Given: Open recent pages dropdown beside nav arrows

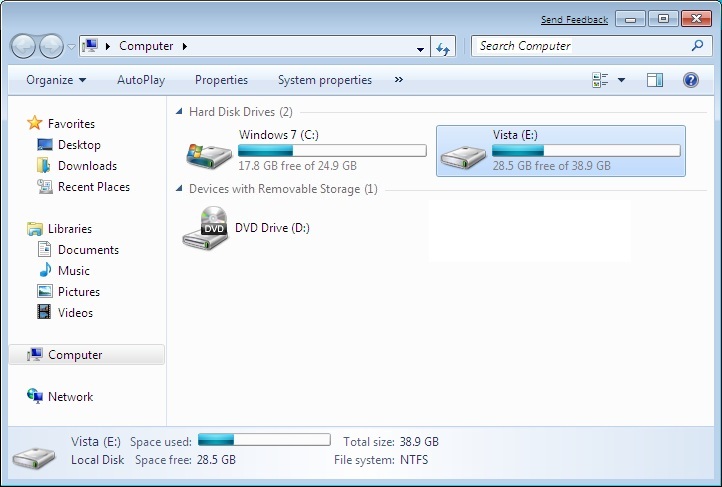Looking at the screenshot, I should [x=71, y=46].
